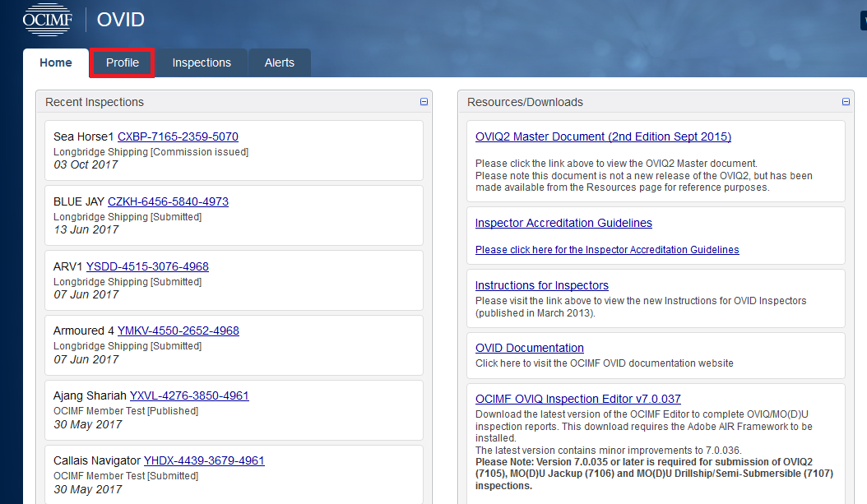The width and height of the screenshot is (867, 504).
Task: Click the 'ARV1' vessel name
Action: coord(68,266)
